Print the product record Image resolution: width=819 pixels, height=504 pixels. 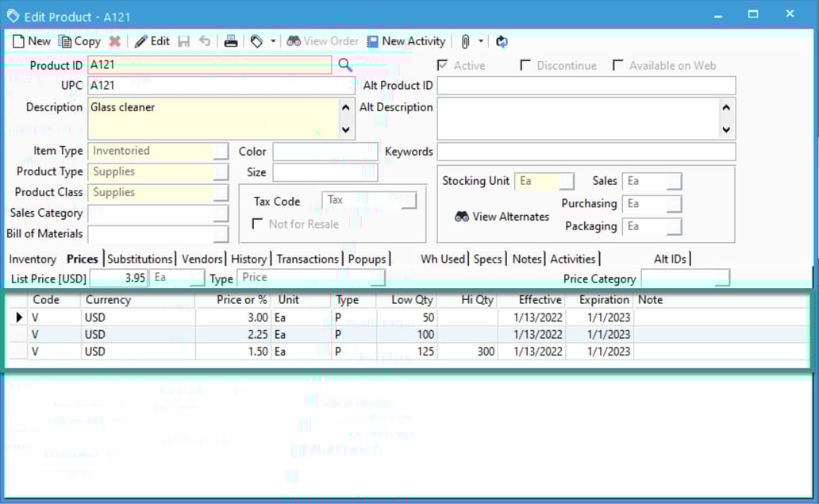point(230,40)
